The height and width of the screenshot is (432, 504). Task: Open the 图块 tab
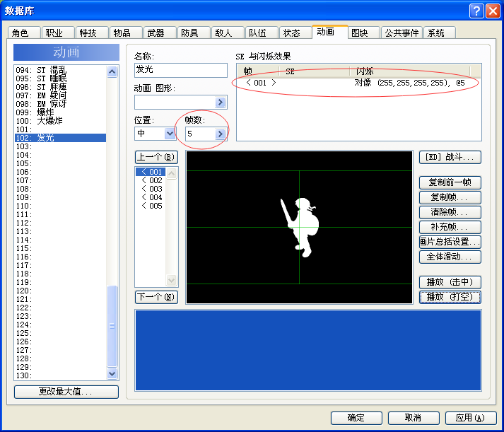364,33
